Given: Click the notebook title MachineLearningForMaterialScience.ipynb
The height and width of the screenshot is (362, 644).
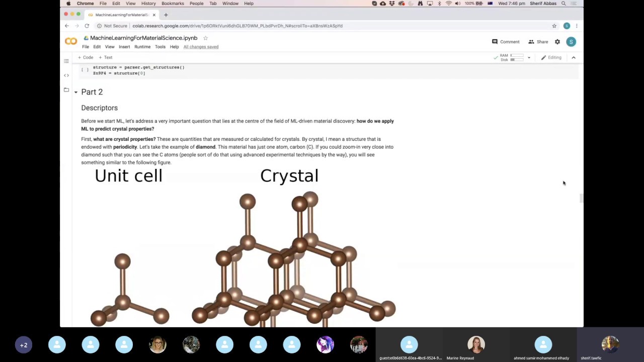Looking at the screenshot, I should click(x=143, y=38).
